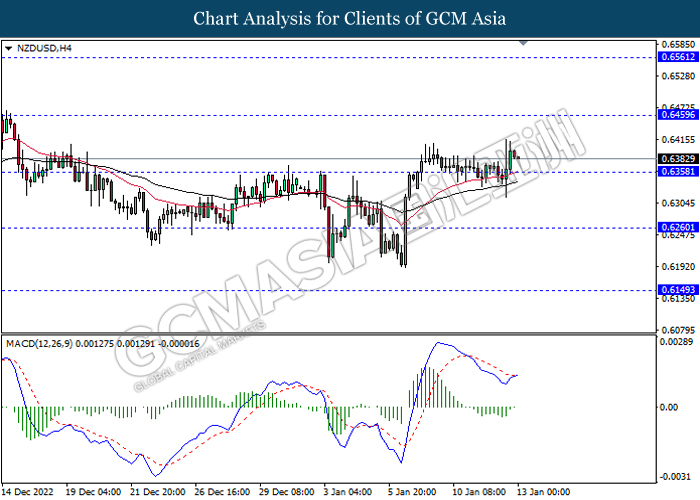Click the 0.64155 price axis value

[x=678, y=140]
